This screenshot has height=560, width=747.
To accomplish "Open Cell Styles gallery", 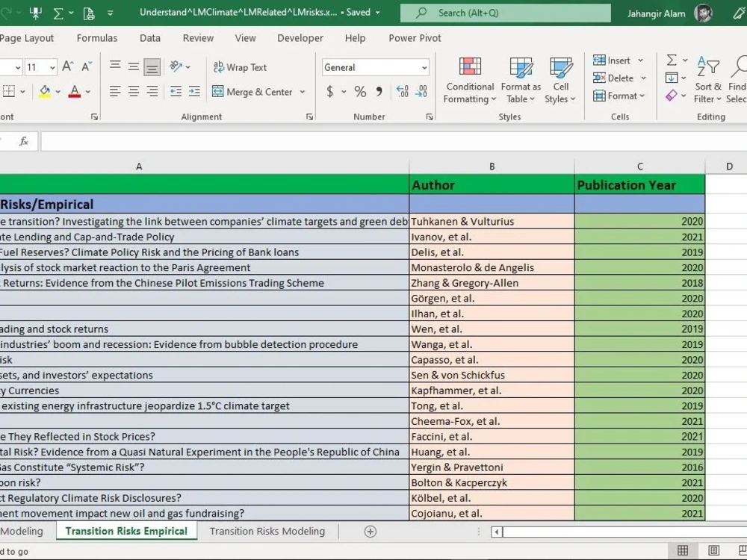I will (x=561, y=80).
